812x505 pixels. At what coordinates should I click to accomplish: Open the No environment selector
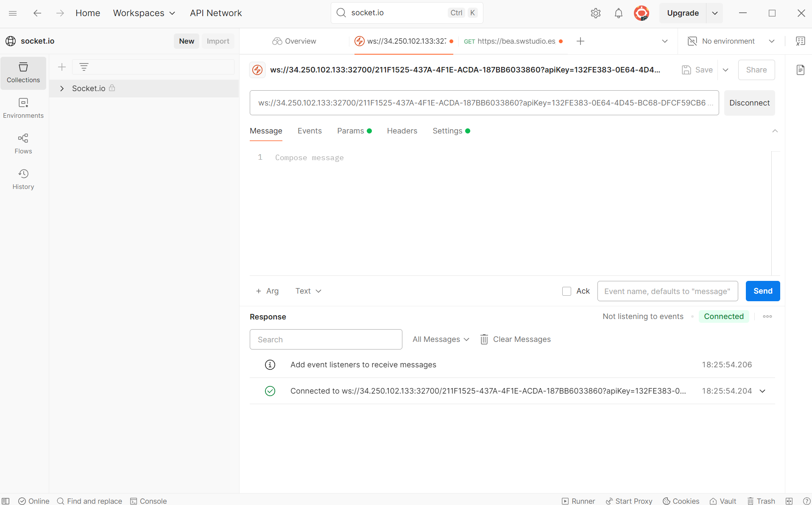pyautogui.click(x=731, y=41)
